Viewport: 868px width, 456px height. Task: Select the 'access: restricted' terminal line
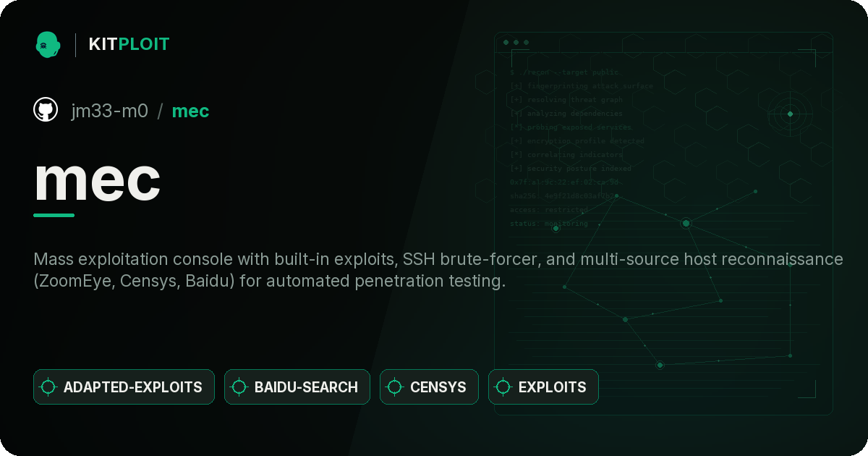(549, 210)
